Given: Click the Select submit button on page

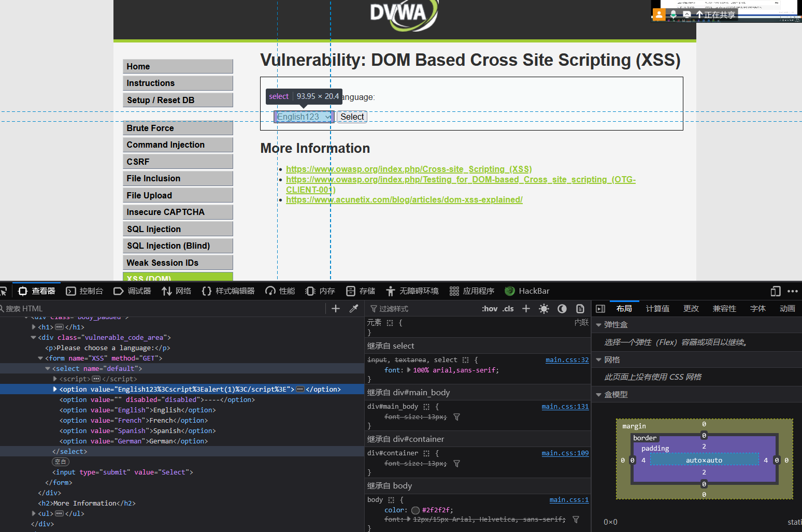Looking at the screenshot, I should point(352,117).
